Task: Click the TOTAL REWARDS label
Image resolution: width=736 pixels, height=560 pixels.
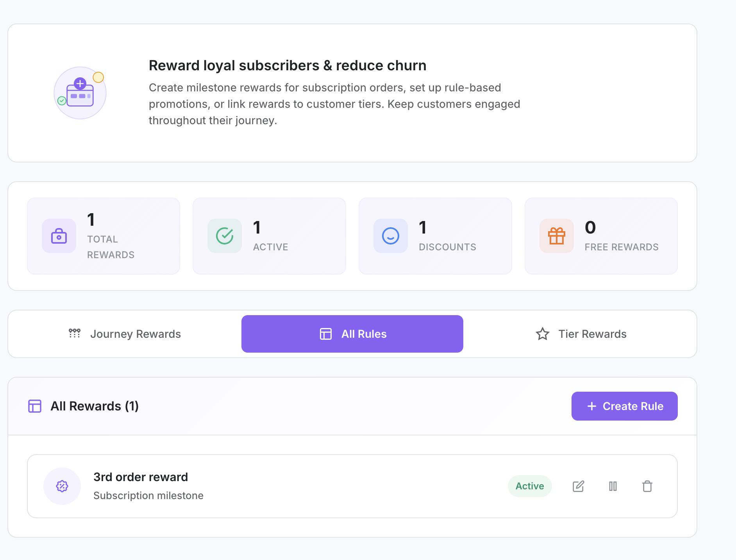Action: 111,247
